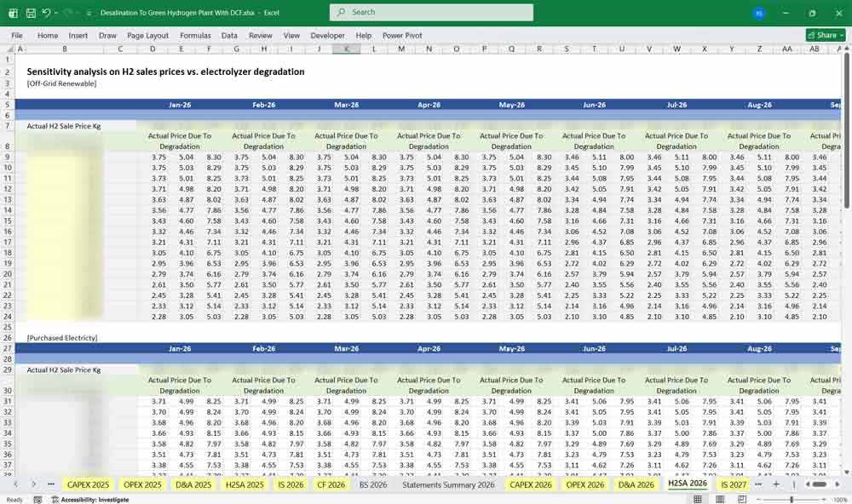Add a new worksheet with the plus button
Screen dimensions: 852x504
pos(776,484)
